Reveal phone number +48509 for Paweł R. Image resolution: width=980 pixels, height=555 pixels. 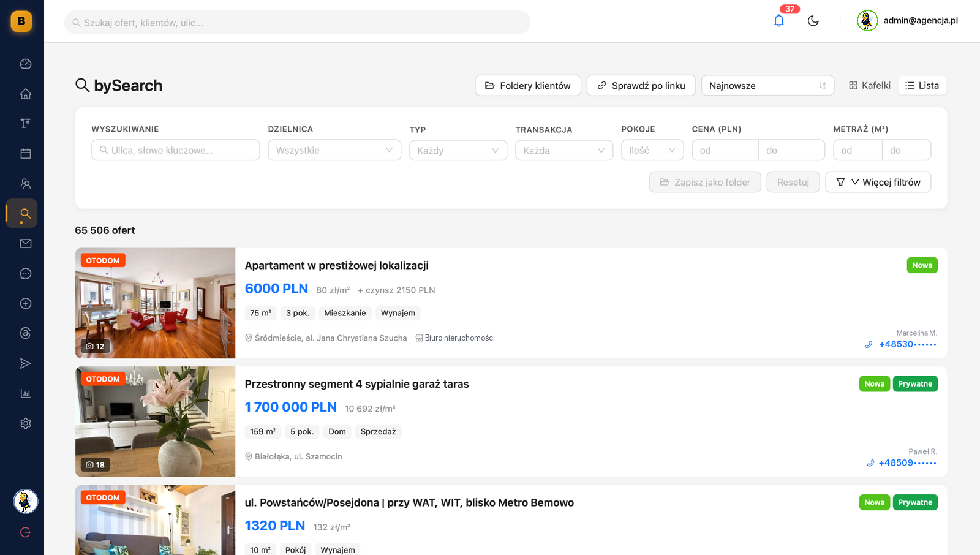908,463
